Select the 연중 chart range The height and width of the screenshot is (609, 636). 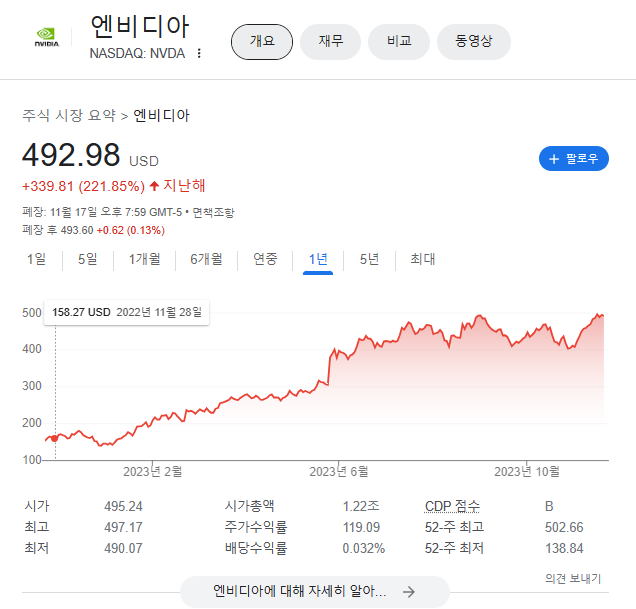pyautogui.click(x=265, y=259)
